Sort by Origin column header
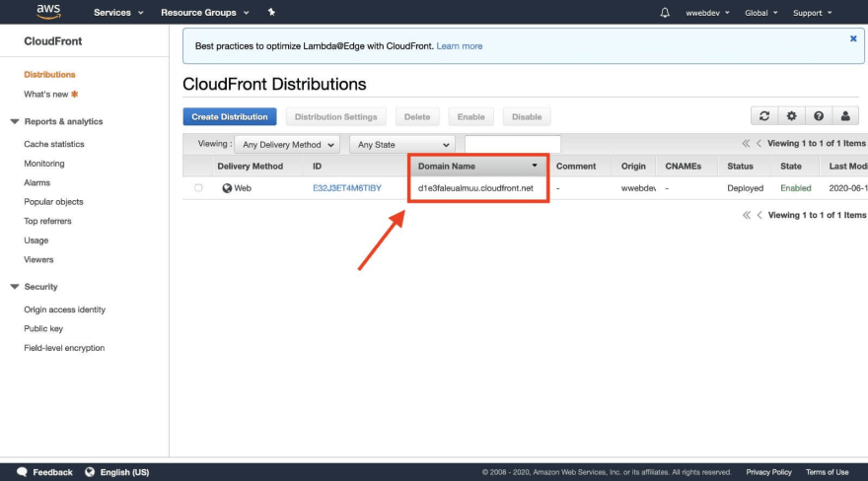The image size is (868, 481). pos(633,167)
